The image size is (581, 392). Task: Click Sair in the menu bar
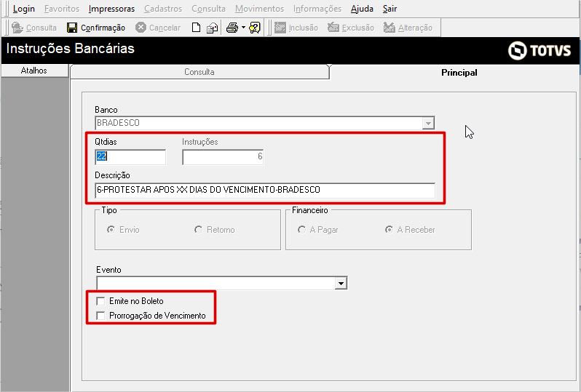click(390, 9)
